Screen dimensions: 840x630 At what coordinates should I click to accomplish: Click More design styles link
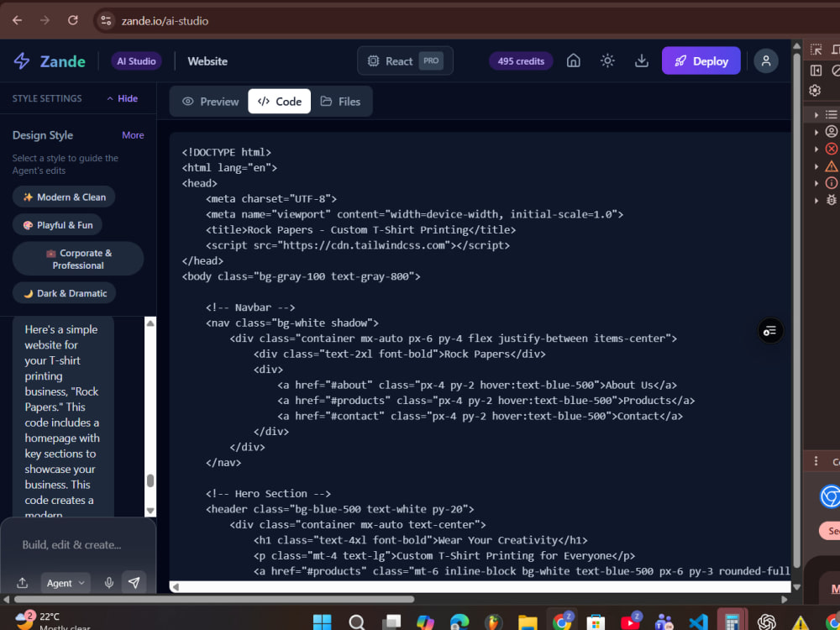(133, 135)
